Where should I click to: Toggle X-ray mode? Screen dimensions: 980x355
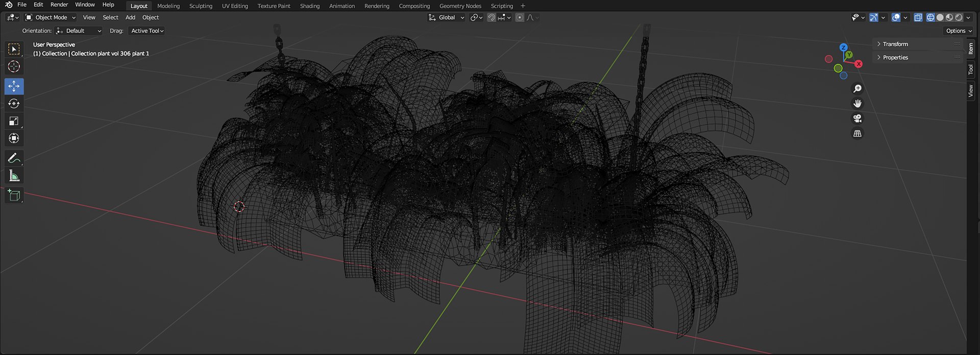(918, 17)
